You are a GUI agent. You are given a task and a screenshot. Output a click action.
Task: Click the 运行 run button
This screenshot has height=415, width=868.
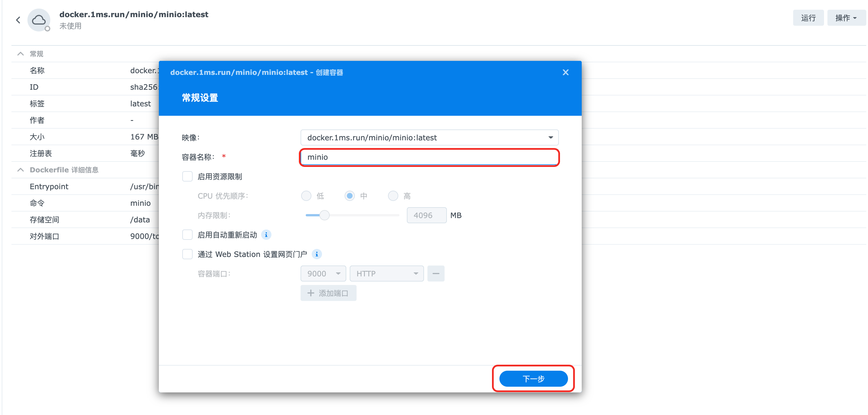(808, 18)
